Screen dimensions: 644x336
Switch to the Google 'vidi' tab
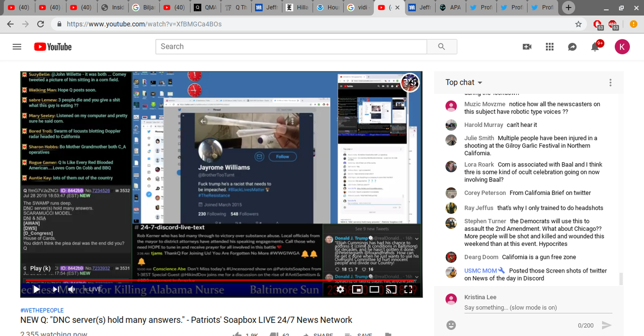[359, 8]
